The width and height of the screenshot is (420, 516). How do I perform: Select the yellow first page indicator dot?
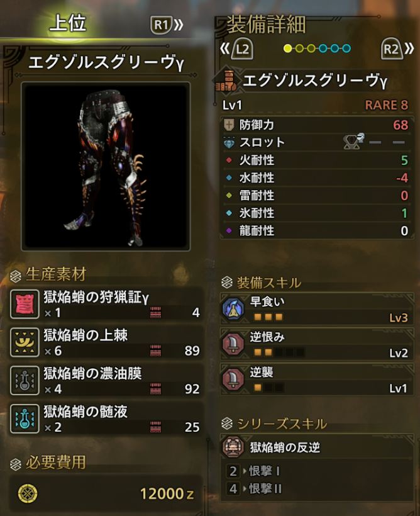(287, 48)
